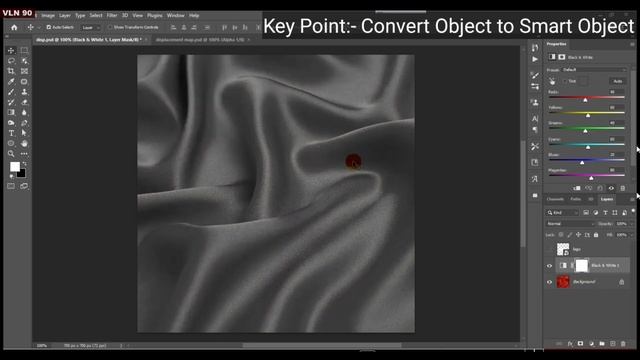This screenshot has height=360, width=640.
Task: Select the Zoom tool
Action: pyautogui.click(x=11, y=154)
